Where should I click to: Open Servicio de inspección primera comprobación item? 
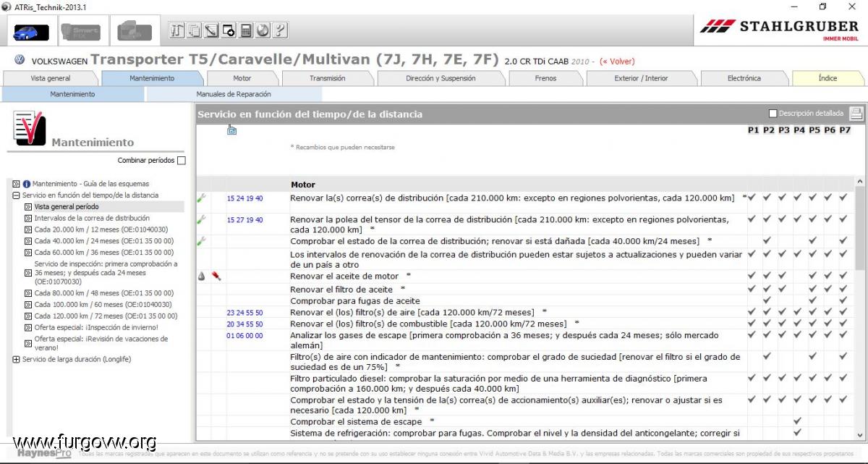106,273
